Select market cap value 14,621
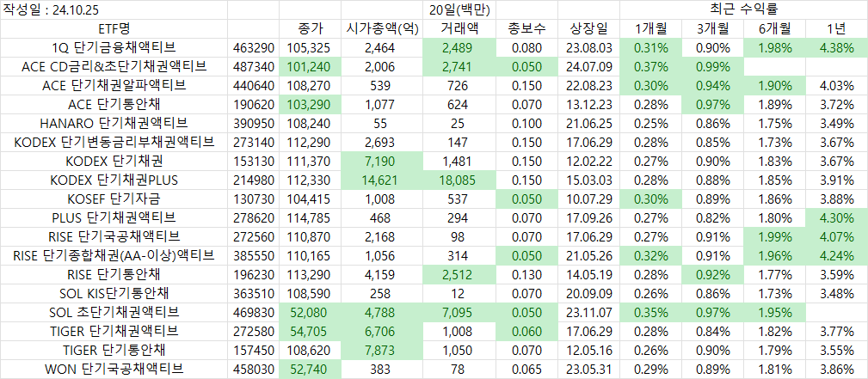Viewport: 868px width, 379px height. [382, 180]
